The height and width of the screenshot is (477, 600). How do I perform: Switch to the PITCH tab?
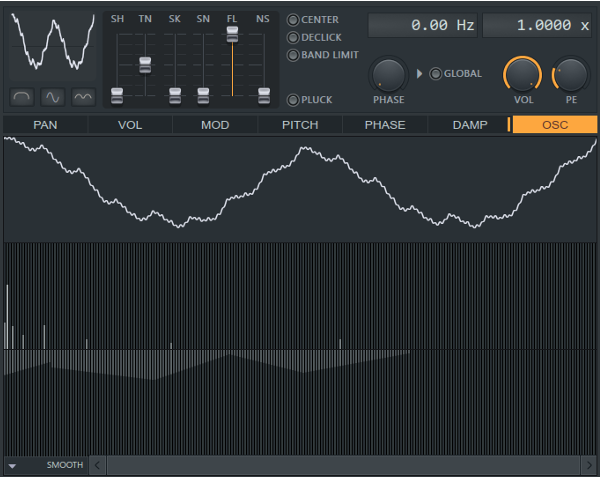[x=300, y=125]
